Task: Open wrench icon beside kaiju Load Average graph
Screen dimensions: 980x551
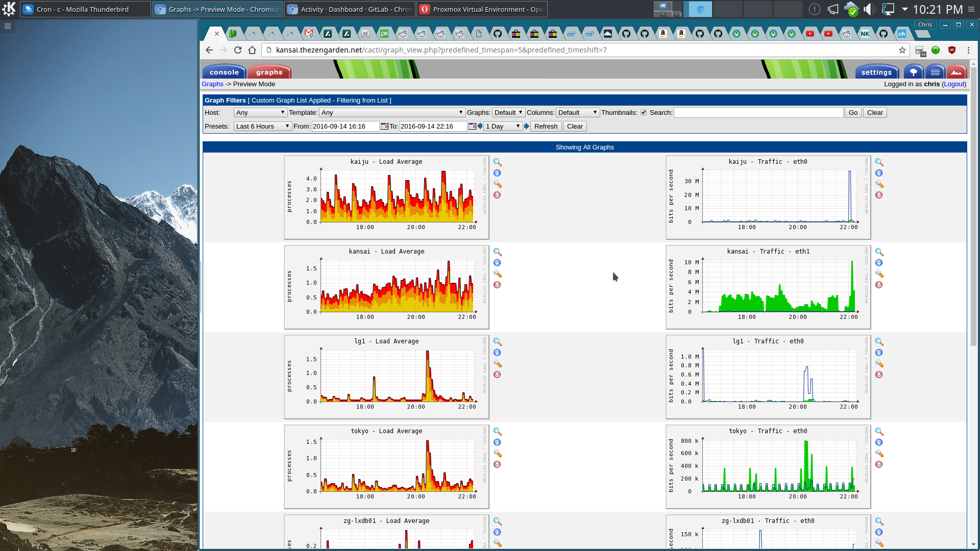Action: click(x=497, y=184)
